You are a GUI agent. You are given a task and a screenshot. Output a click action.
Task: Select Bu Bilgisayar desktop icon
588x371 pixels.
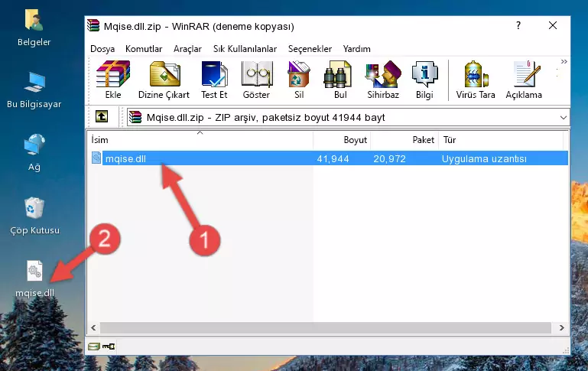click(34, 90)
